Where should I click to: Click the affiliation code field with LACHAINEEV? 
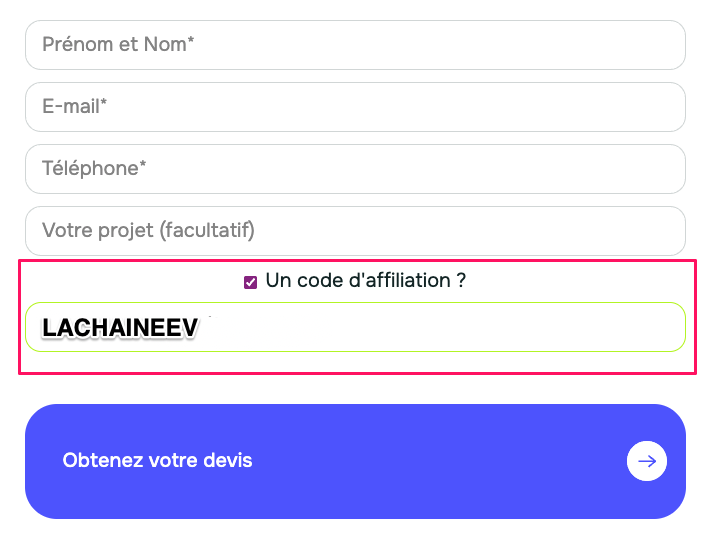(x=355, y=327)
